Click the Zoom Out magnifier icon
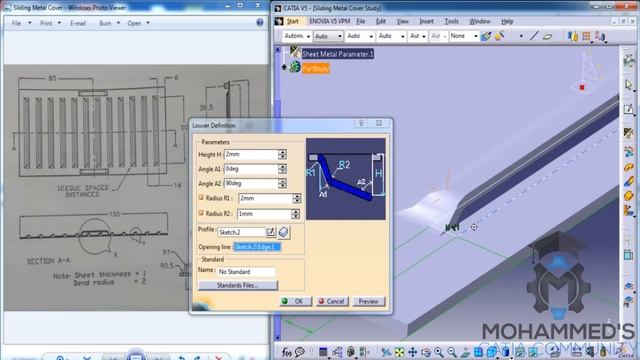 tap(452, 352)
